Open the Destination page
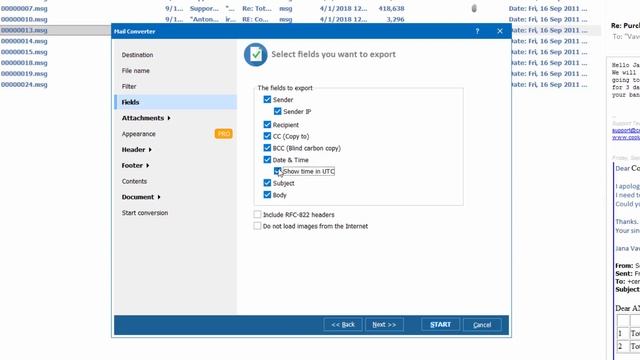 (138, 55)
